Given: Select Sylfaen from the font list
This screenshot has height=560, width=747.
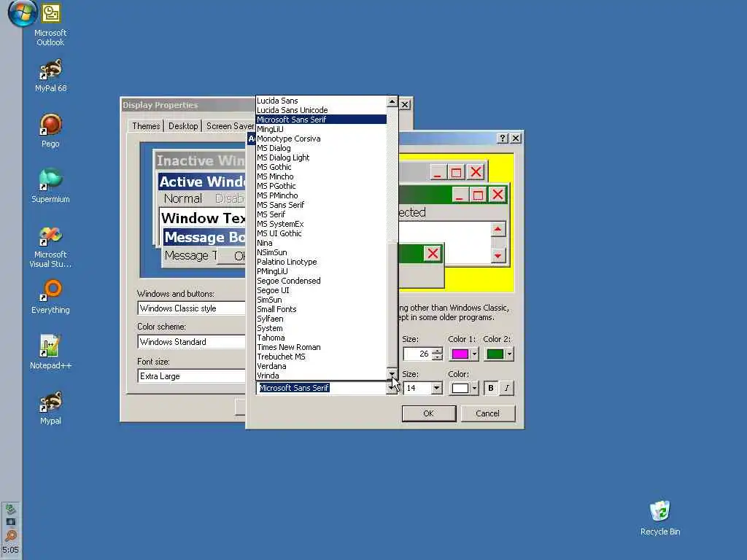Looking at the screenshot, I should 321,319.
